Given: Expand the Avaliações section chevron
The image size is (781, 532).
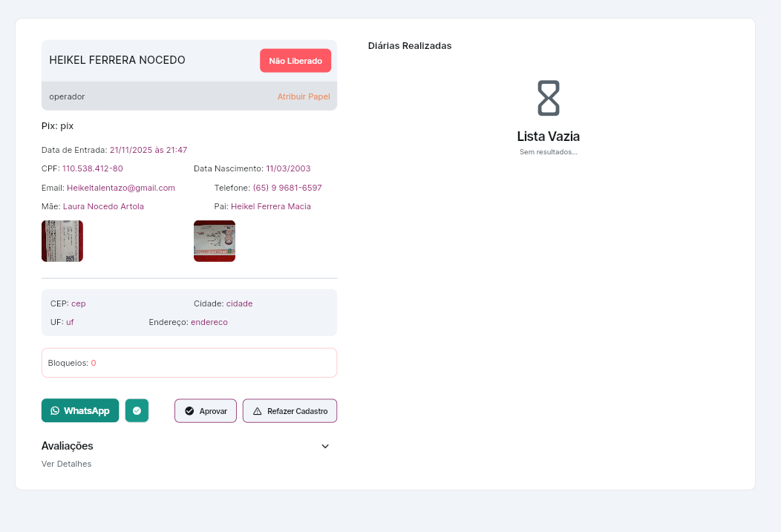Looking at the screenshot, I should [324, 446].
